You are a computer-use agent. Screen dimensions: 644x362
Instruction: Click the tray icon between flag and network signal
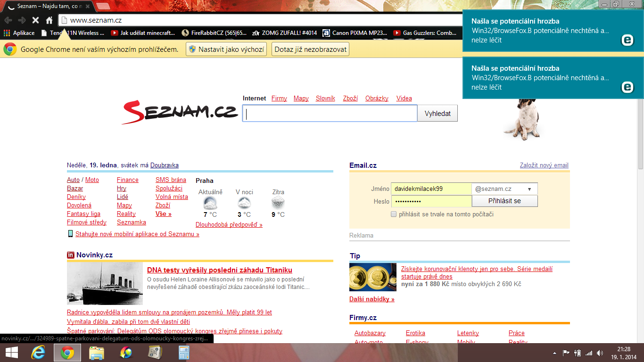click(578, 353)
